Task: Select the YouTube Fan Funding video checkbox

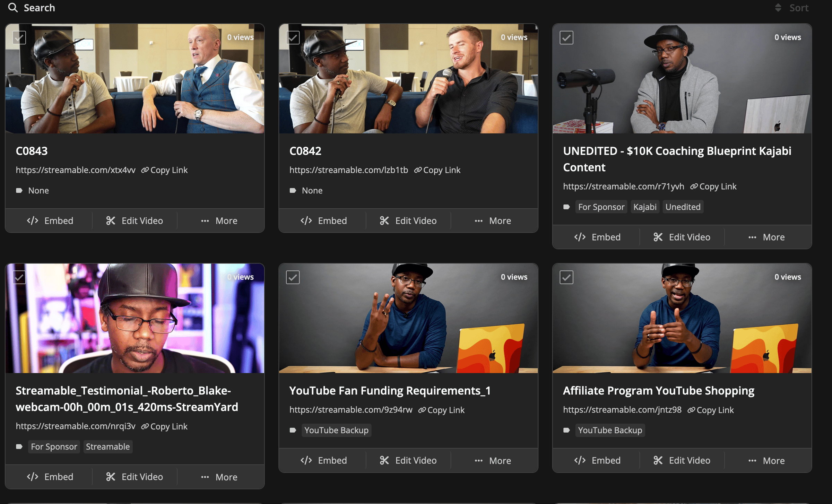Action: point(293,277)
